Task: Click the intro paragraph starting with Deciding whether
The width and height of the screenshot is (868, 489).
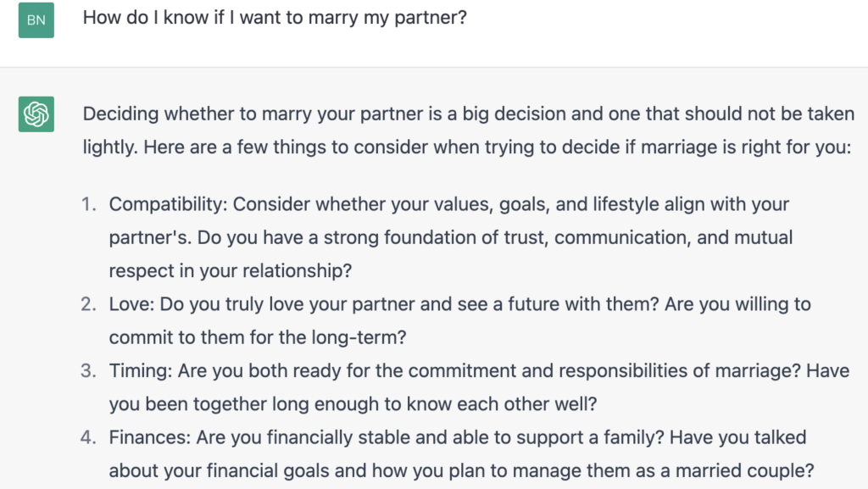Action: click(468, 131)
